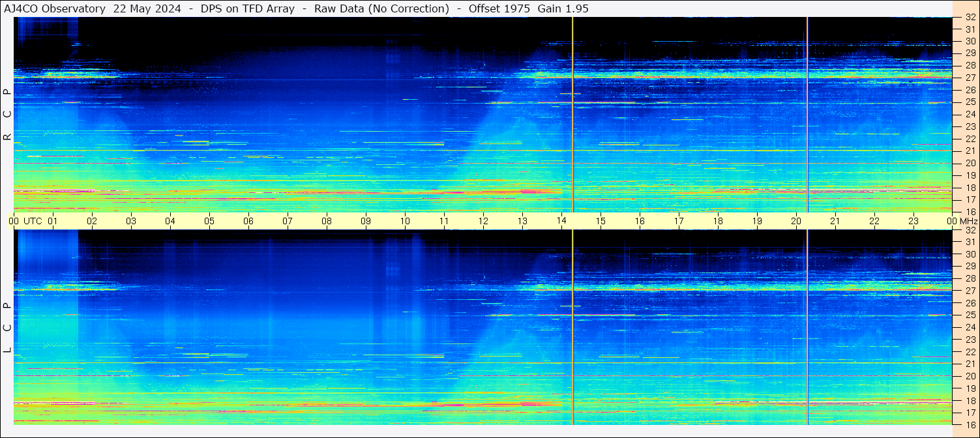Click the 32 MHz tick on the upper RCP scale
This screenshot has height=438, width=980.
click(x=970, y=18)
